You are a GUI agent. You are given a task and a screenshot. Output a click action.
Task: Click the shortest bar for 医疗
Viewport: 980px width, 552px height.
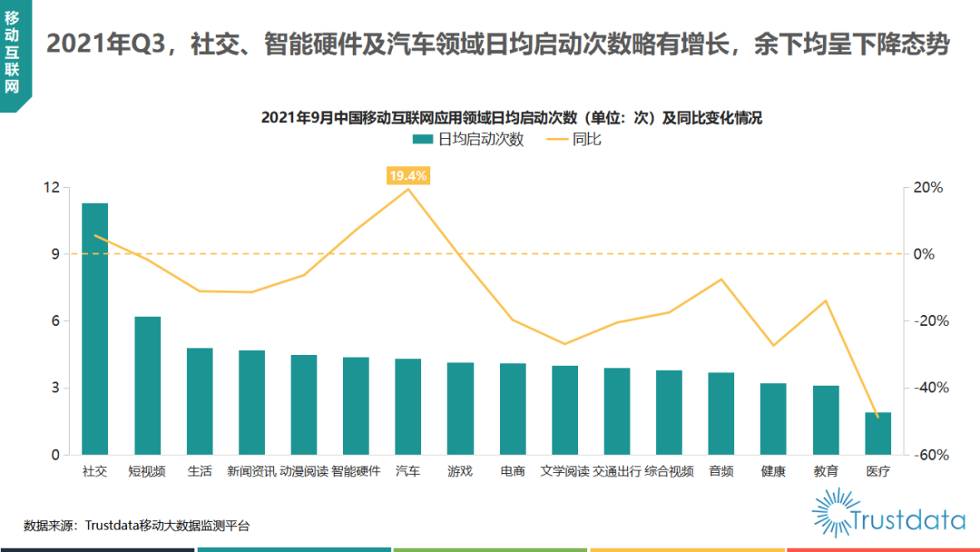pyautogui.click(x=877, y=433)
